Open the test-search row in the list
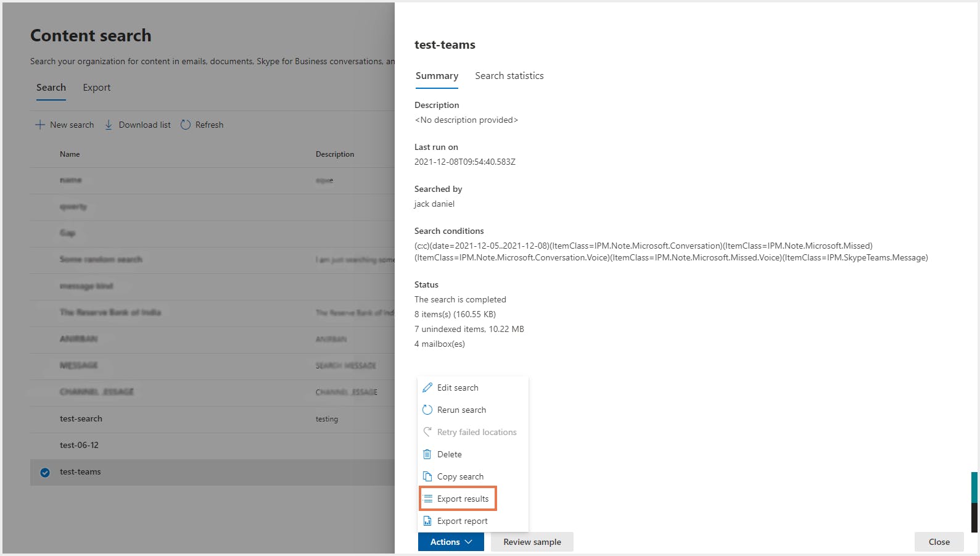This screenshot has height=556, width=980. 81,418
